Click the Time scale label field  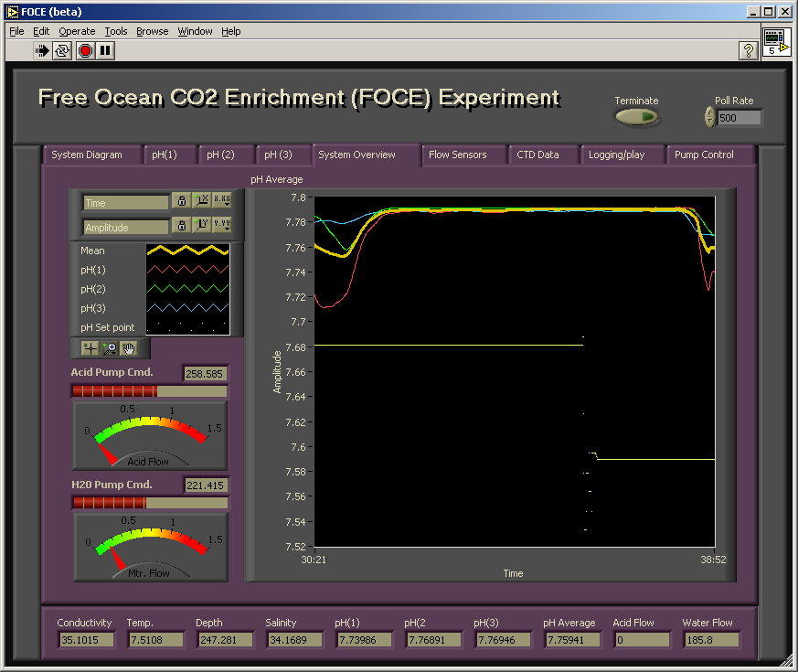[125, 203]
